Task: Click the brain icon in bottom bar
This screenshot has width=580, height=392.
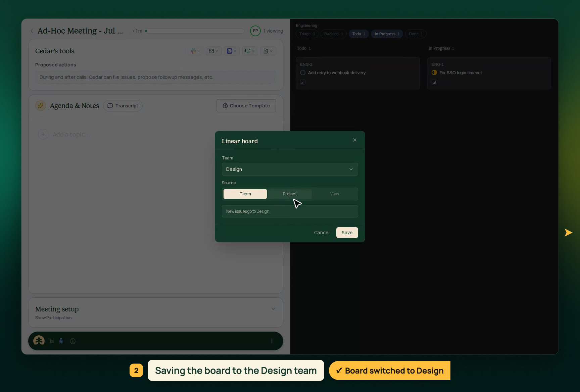Action: (x=73, y=341)
